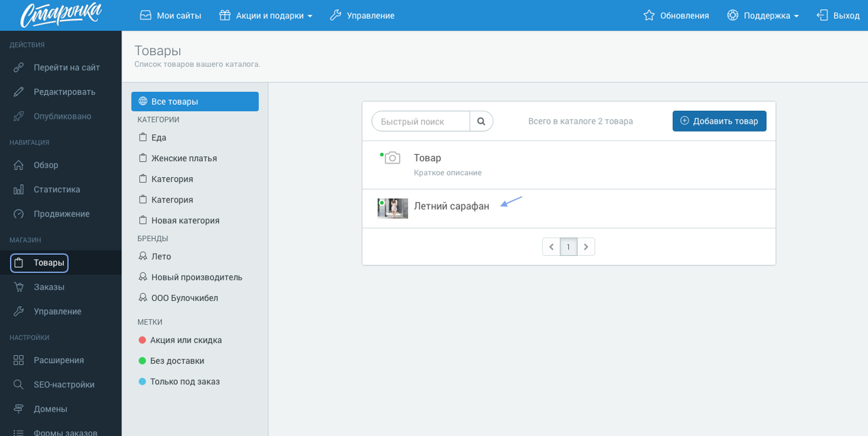Click the clipboard icon beside Еда

[x=143, y=137]
